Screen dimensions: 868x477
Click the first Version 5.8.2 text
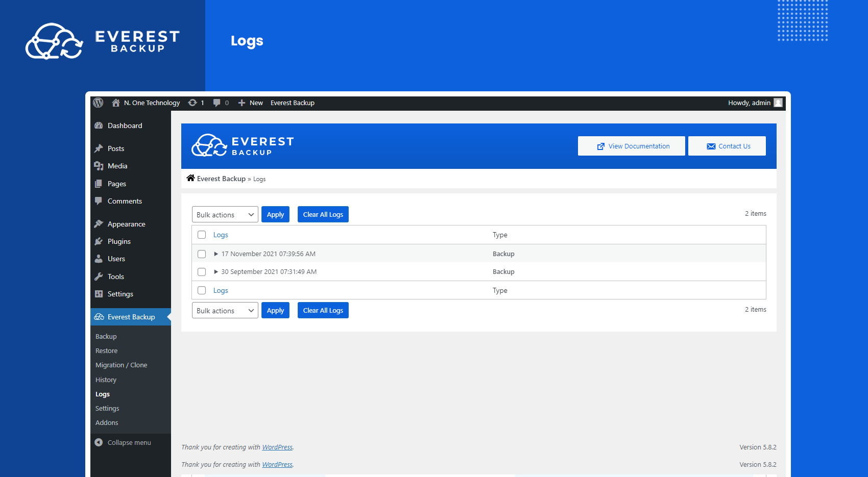(x=758, y=447)
